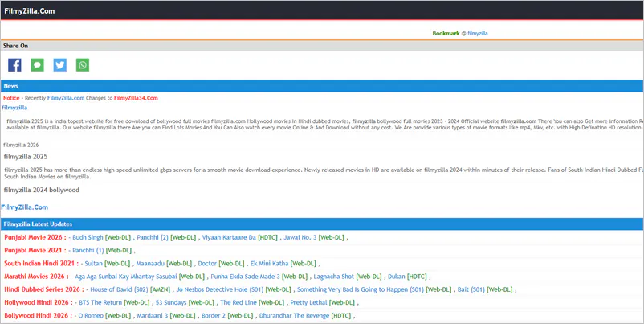
Task: Open the red FilmyZilla34.Com link
Action: [x=136, y=98]
